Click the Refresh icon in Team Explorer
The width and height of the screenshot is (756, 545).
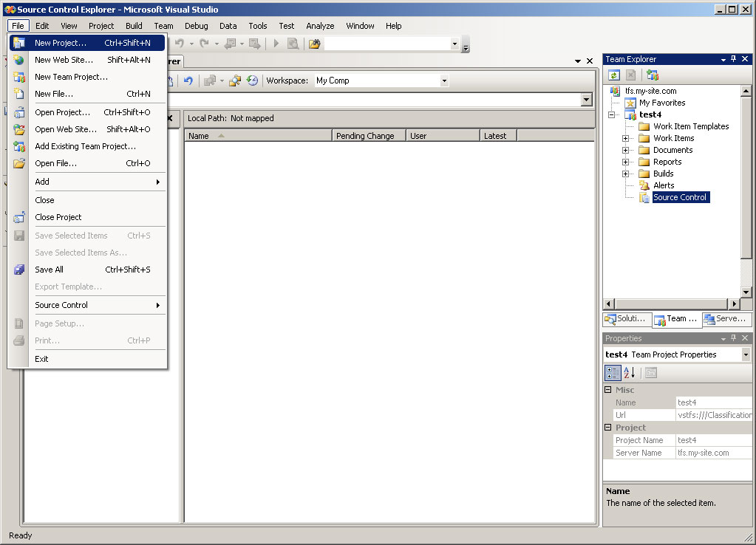point(613,75)
